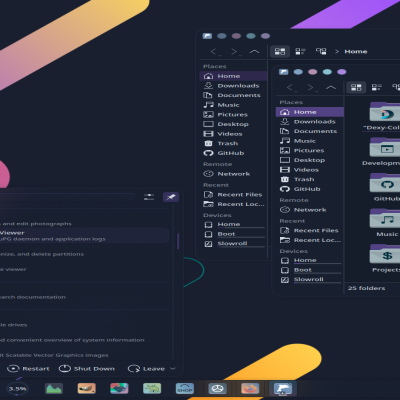Open Documents in front window Places panel

click(310, 131)
